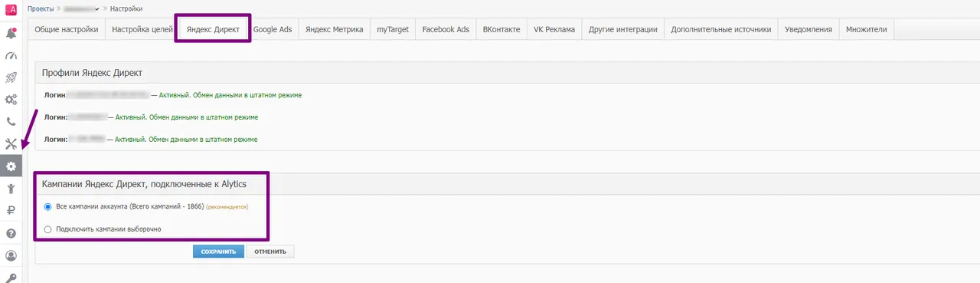Open the wrench and screwdriver tools icon
Viewport: 980px width, 283px height.
point(11,143)
